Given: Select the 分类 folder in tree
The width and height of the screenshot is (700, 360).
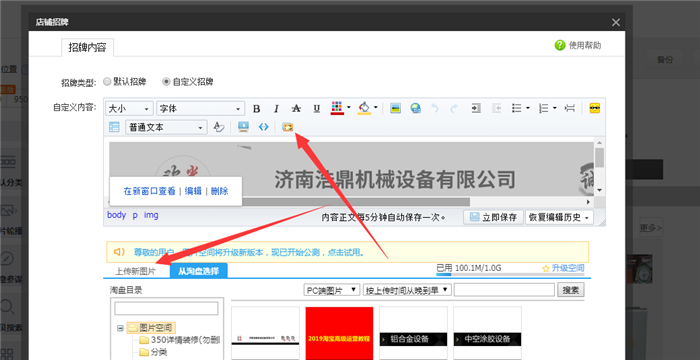Looking at the screenshot, I should tap(153, 352).
